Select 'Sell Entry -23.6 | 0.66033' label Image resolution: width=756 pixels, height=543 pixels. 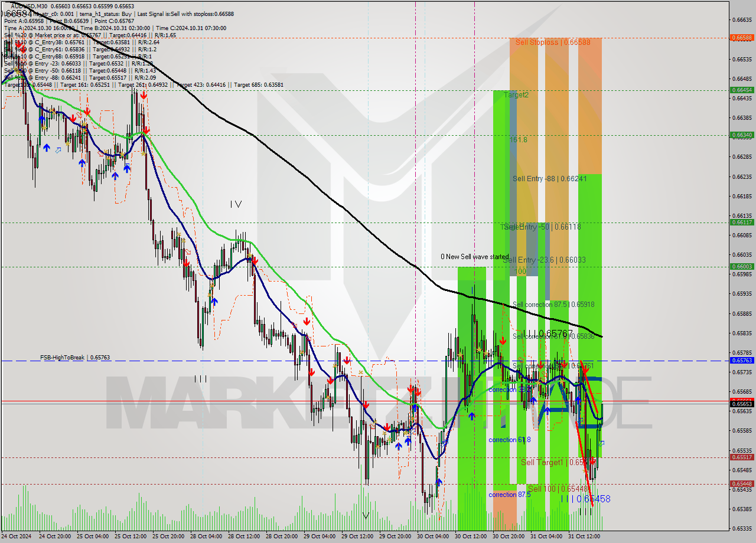tap(545, 260)
